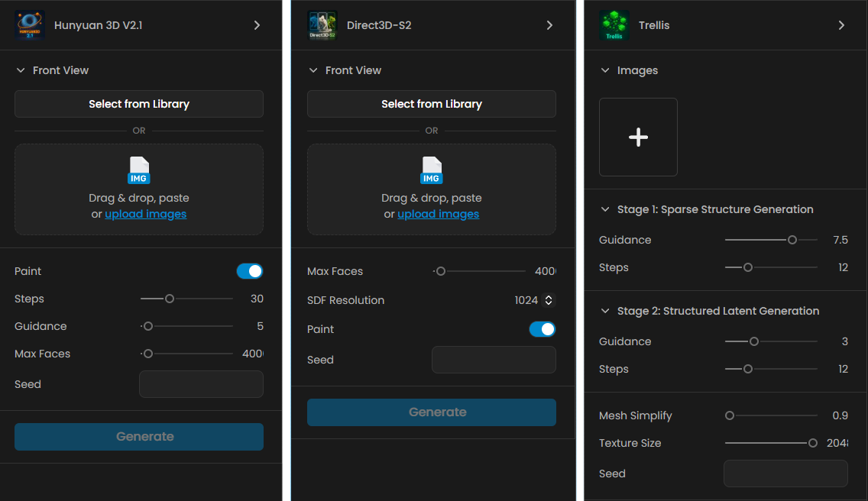This screenshot has height=501, width=868.
Task: Click the Stage 1 Guidance slider in Trellis
Action: pyautogui.click(x=771, y=241)
